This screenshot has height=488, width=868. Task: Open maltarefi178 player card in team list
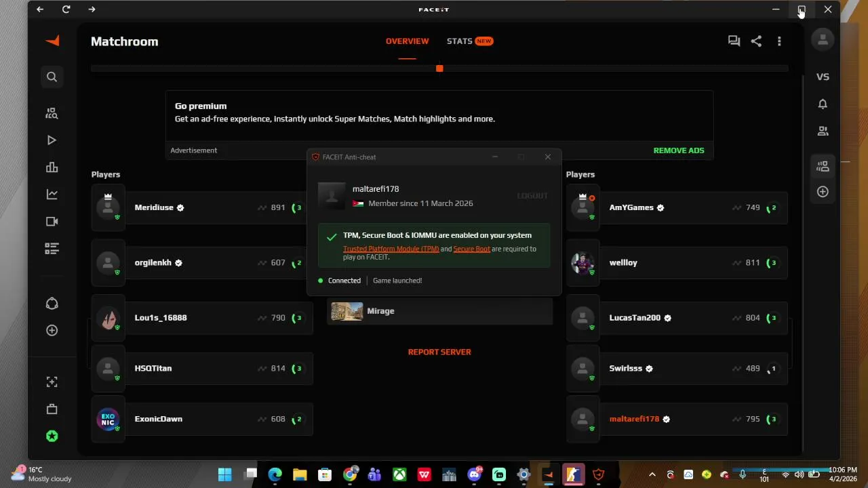tap(677, 419)
